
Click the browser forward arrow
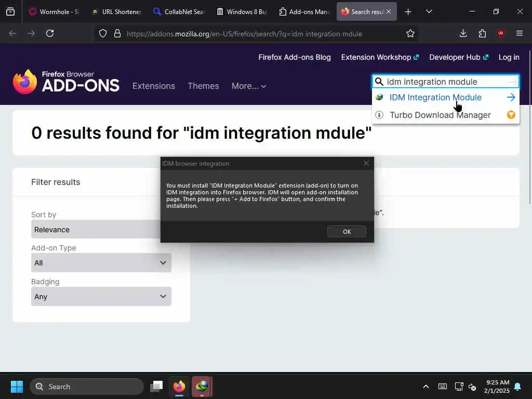31,33
